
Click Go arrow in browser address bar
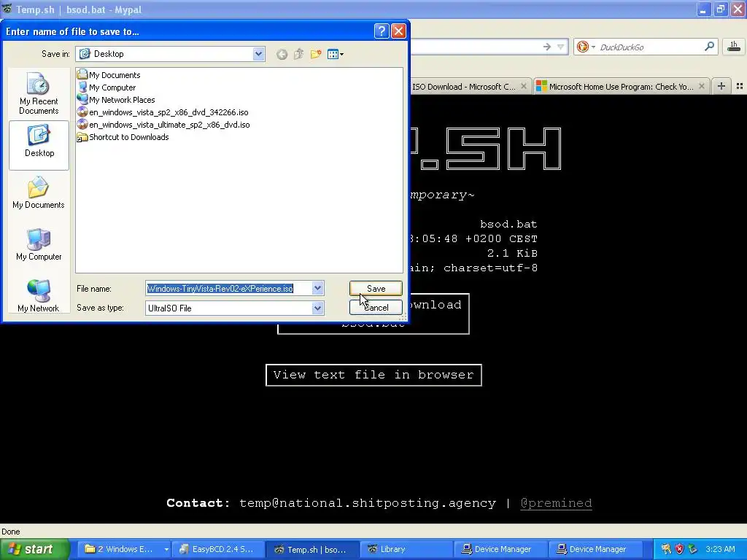(x=547, y=47)
